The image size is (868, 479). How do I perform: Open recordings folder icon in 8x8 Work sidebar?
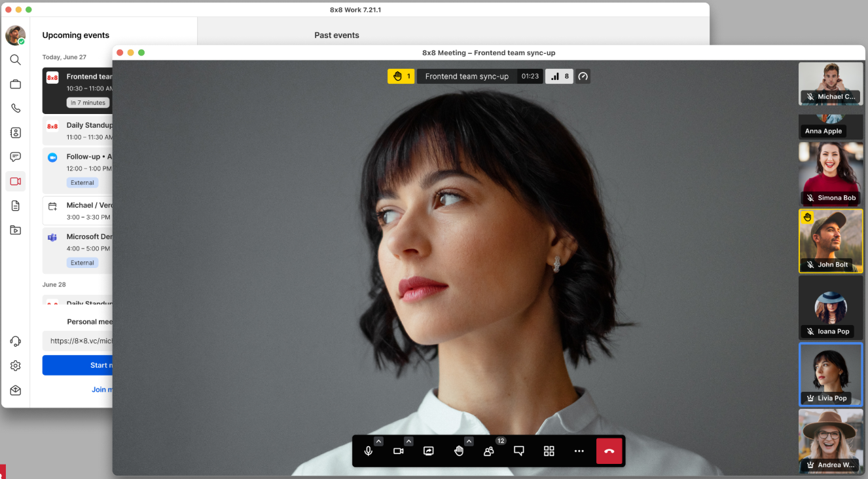coord(16,230)
